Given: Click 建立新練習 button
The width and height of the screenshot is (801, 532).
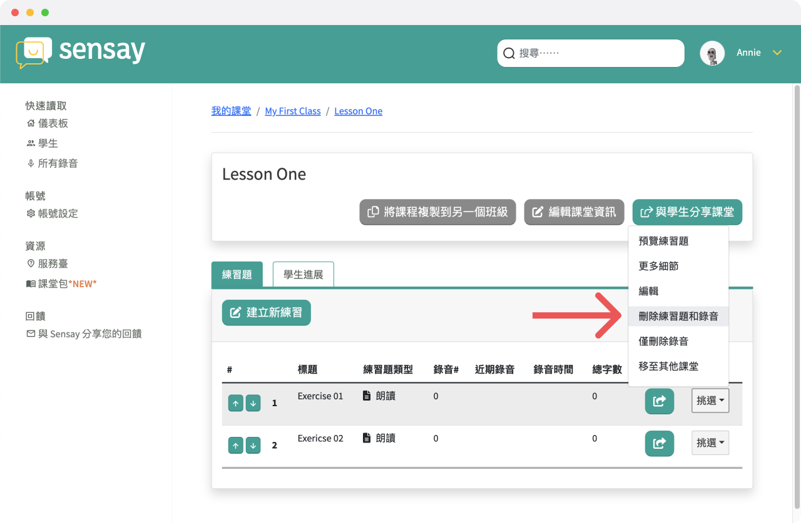Looking at the screenshot, I should pyautogui.click(x=267, y=312).
